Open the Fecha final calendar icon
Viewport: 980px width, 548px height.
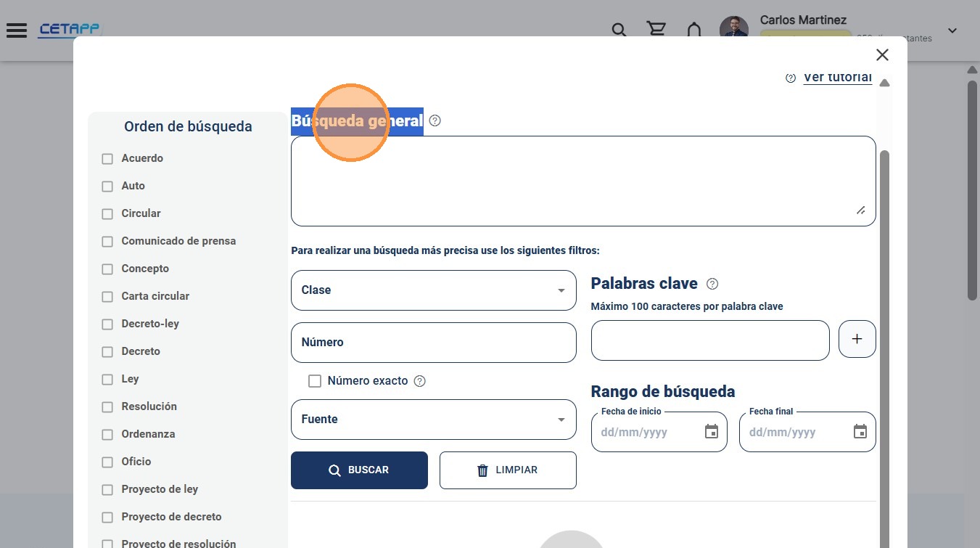(x=860, y=432)
